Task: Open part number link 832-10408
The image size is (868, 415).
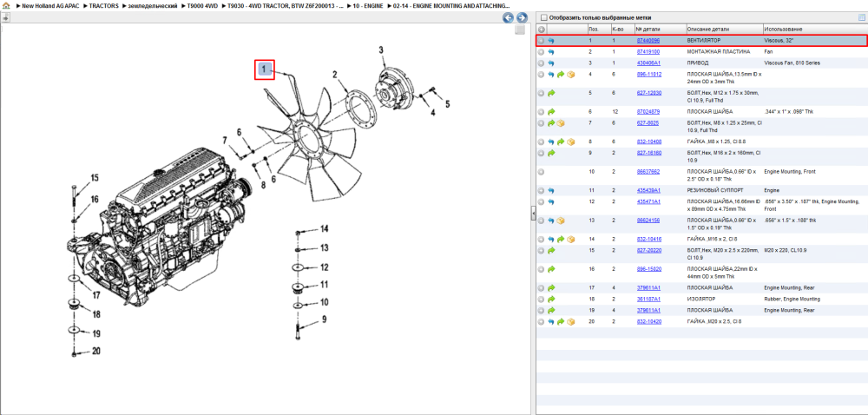Action: (648, 142)
